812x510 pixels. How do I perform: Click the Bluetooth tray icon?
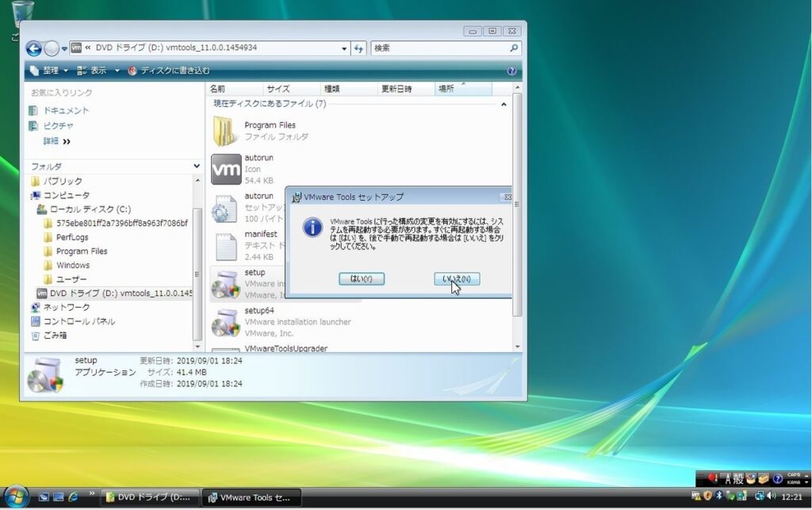(718, 496)
